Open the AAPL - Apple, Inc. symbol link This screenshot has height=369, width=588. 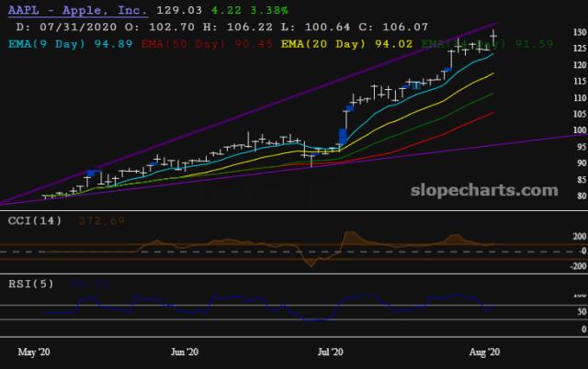point(77,10)
